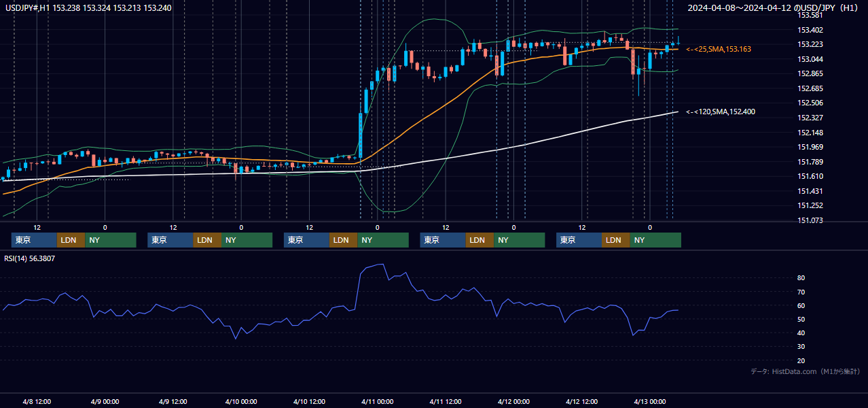
Task: Click the NY session box for 4/10
Action: [383, 240]
